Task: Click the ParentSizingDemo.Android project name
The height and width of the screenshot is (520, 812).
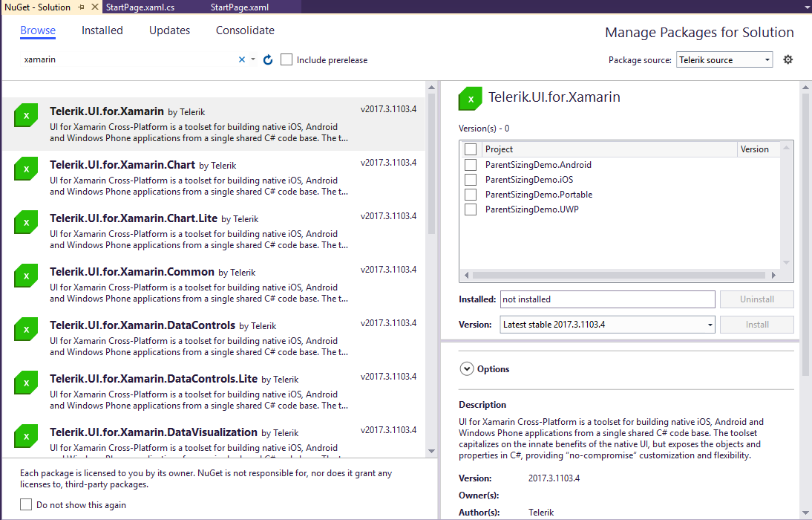Action: coord(538,165)
